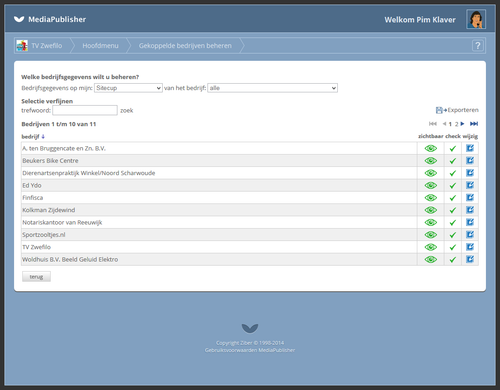
Task: Toggle visibility for Kolkman Zijdewind
Action: pos(431,210)
